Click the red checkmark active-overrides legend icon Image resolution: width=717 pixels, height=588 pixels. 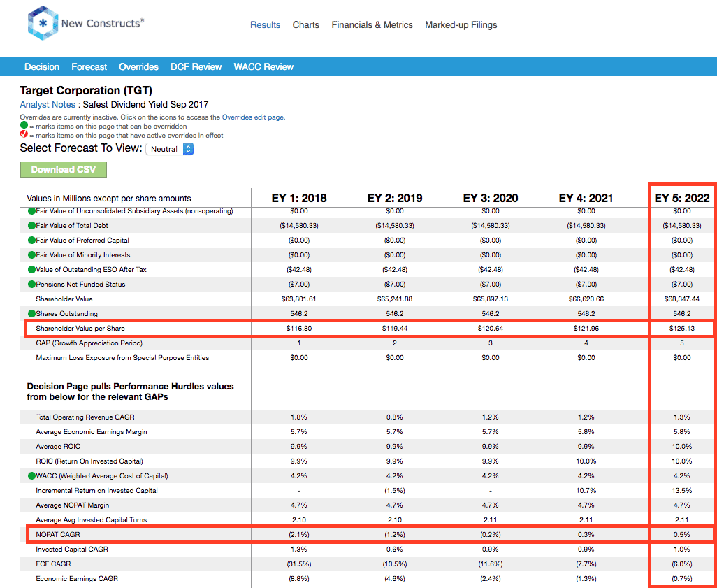[24, 134]
